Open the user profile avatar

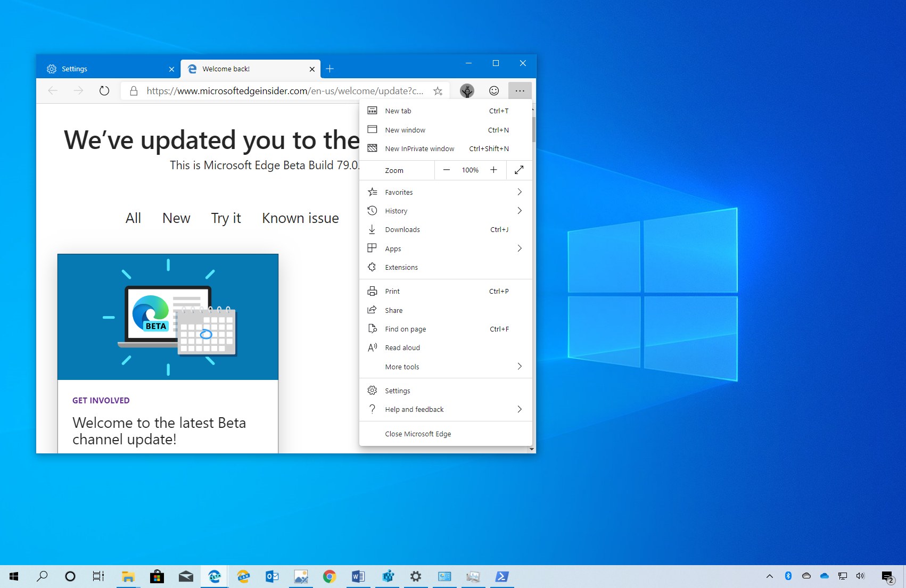(467, 91)
